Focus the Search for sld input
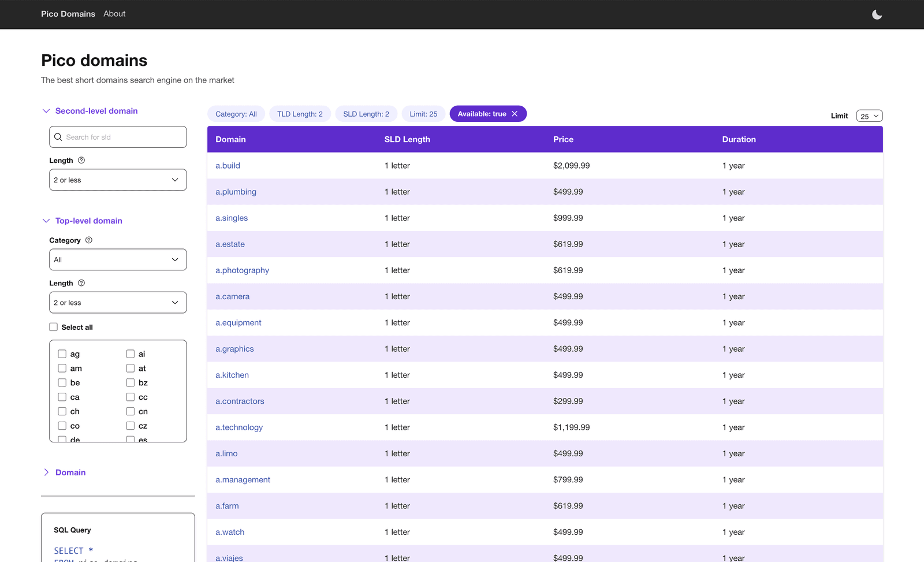Image resolution: width=924 pixels, height=562 pixels. click(118, 137)
